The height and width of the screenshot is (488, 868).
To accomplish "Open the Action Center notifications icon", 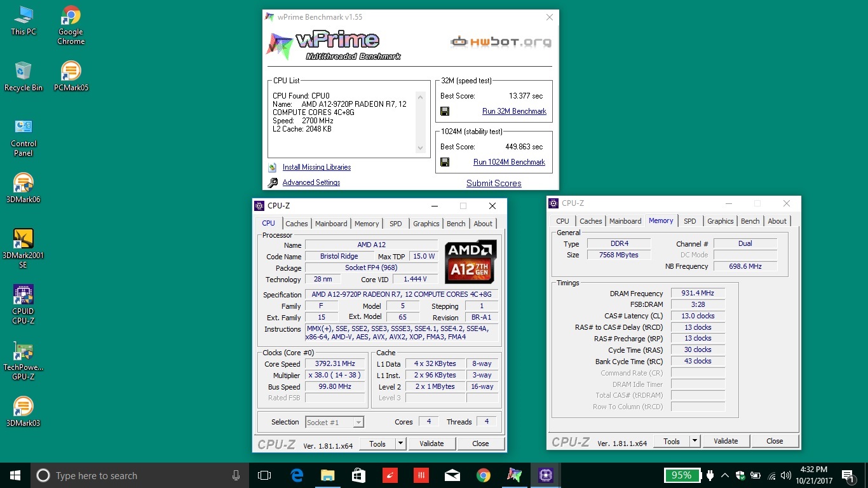I will [x=847, y=475].
